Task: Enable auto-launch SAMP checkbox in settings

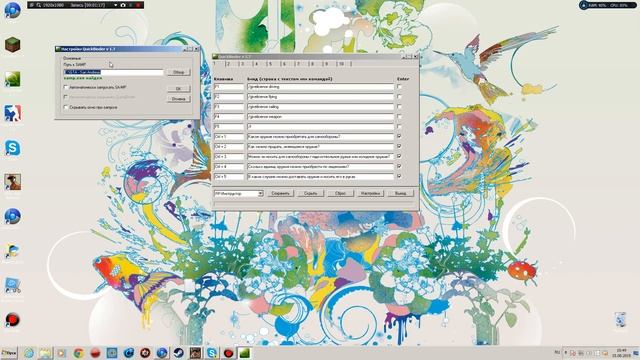Action: point(66,87)
